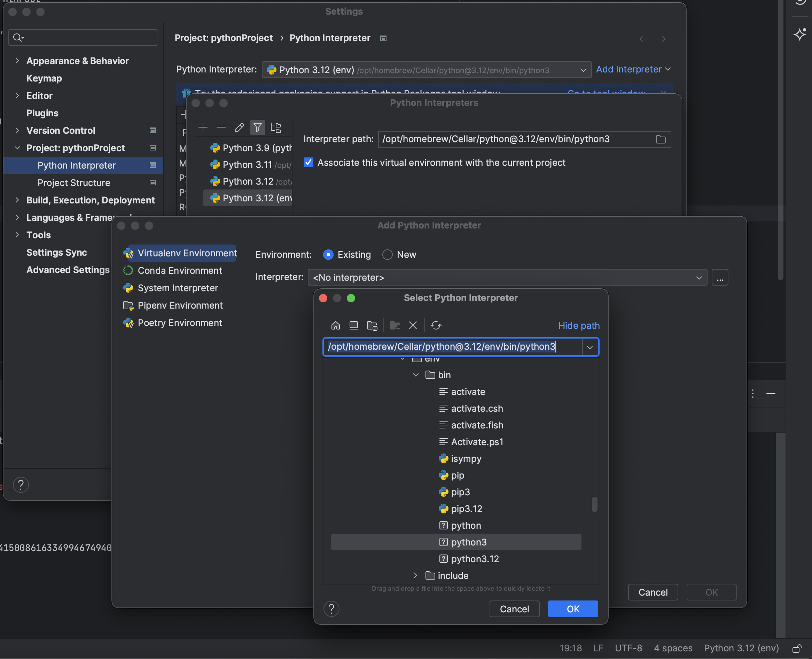Viewport: 812px width, 659px height.
Task: Click the delete X icon in file chooser toolbar
Action: pyautogui.click(x=413, y=325)
